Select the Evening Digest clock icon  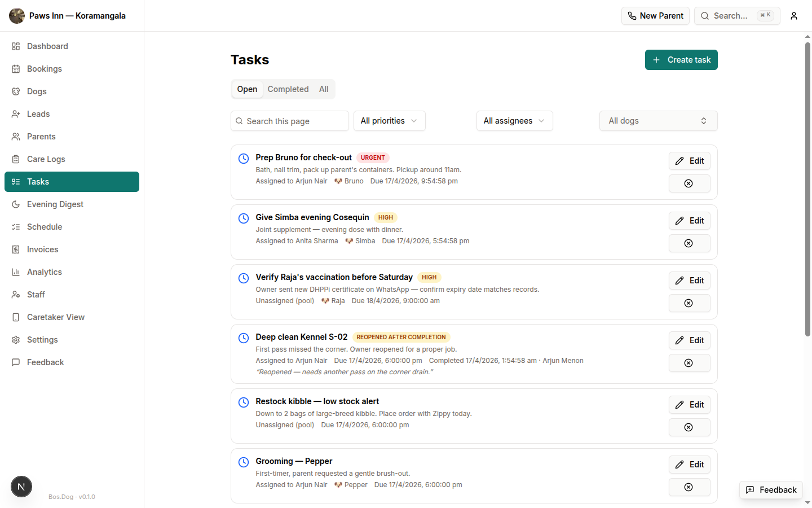point(15,204)
